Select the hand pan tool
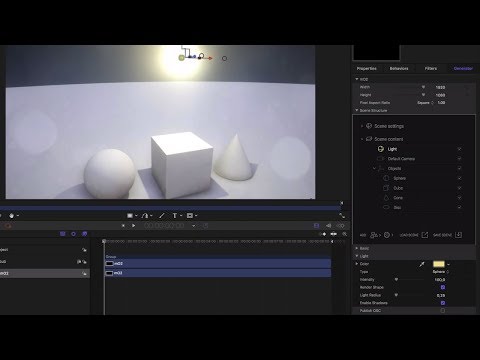 coord(12,216)
